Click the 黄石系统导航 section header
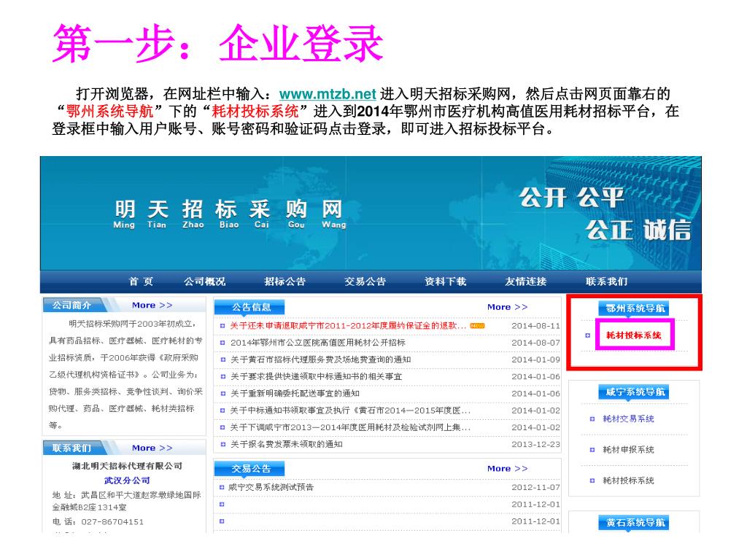Screen dimensions: 747x560 (633, 523)
